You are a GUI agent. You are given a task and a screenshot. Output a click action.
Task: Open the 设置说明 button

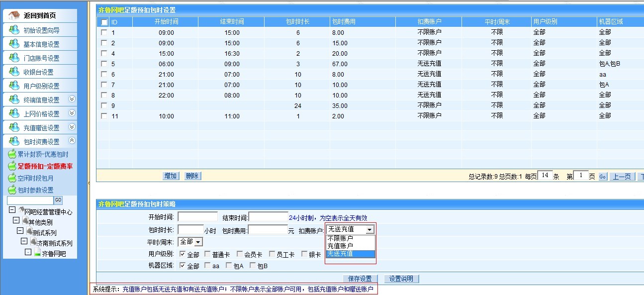[x=401, y=279]
